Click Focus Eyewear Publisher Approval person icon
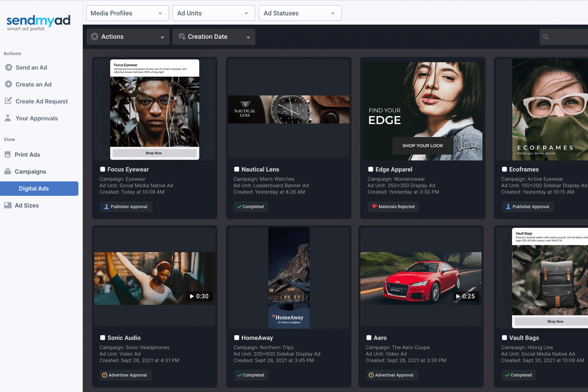The width and height of the screenshot is (588, 392). [x=107, y=207]
